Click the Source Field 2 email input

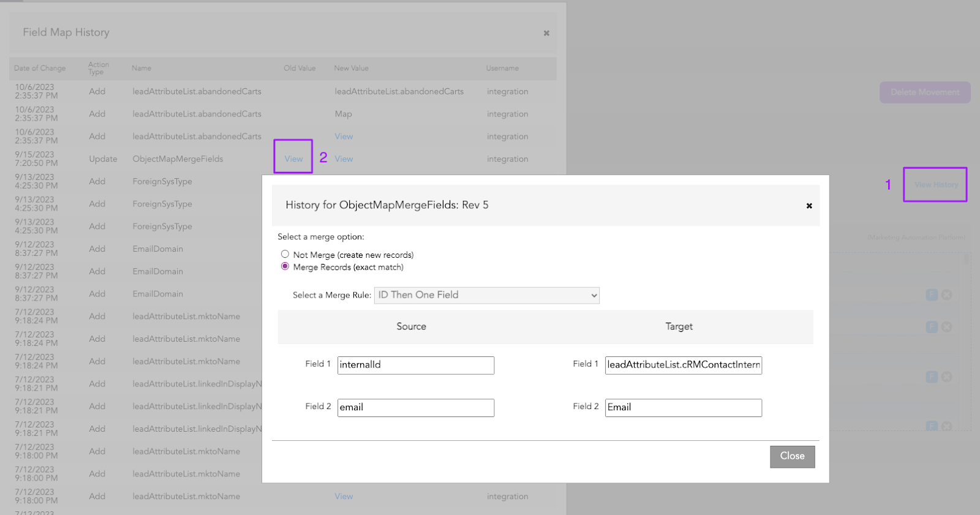point(416,408)
